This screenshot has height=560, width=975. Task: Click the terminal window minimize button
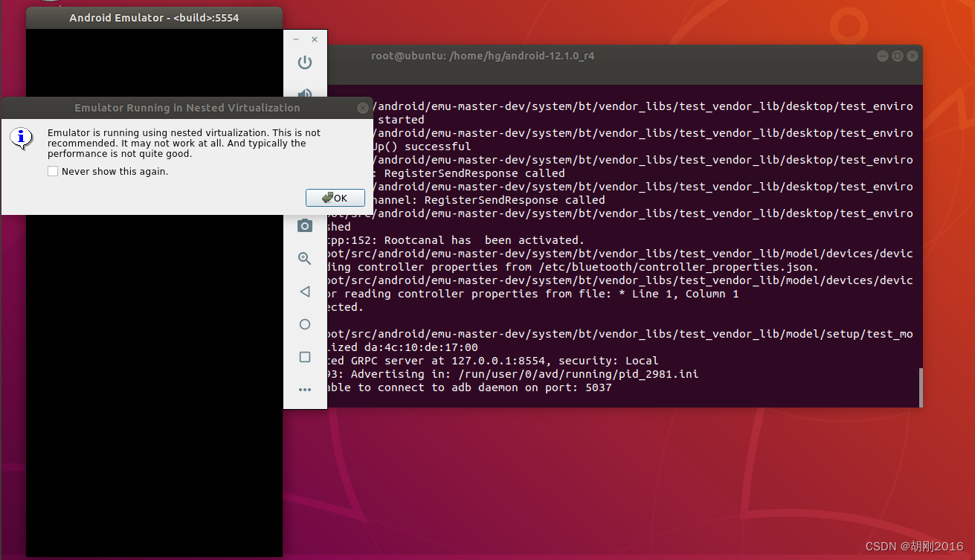[x=882, y=56]
